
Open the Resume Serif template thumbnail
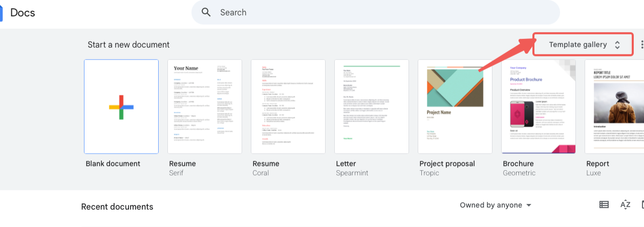[x=205, y=107]
